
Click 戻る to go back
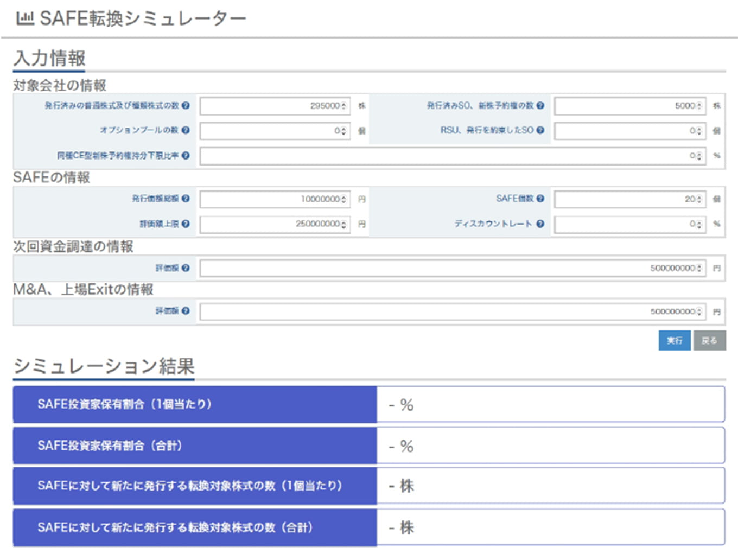(x=710, y=341)
